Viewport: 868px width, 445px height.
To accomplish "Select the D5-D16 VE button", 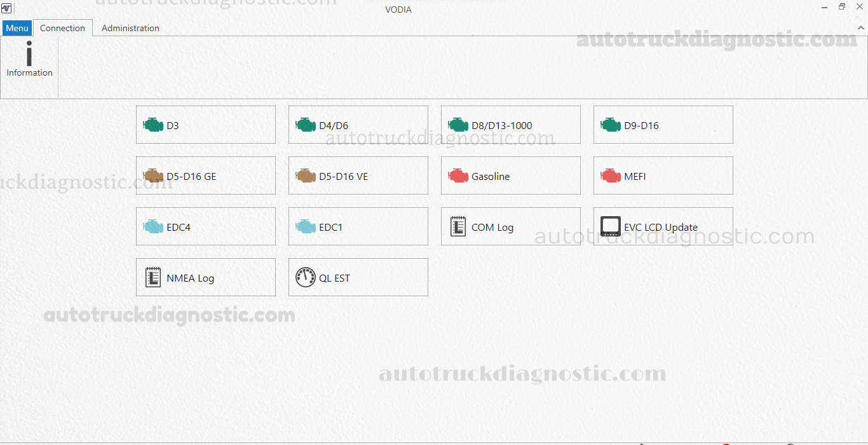I will (x=358, y=175).
